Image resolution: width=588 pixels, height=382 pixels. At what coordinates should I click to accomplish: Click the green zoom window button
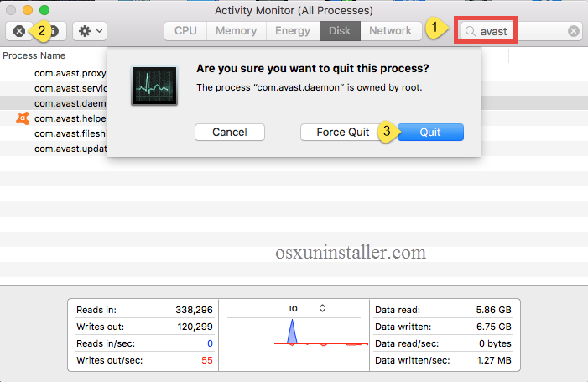tap(44, 10)
